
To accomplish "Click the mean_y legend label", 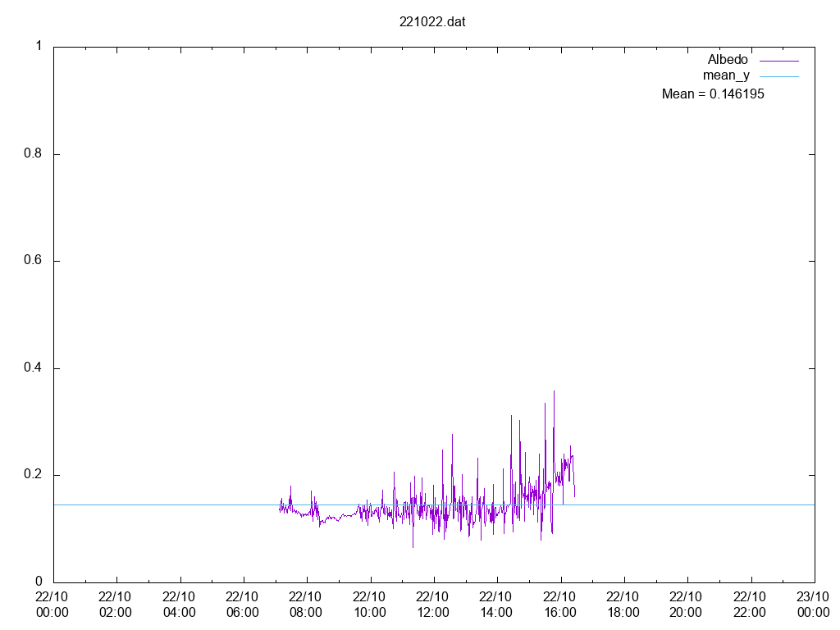I will (x=727, y=75).
